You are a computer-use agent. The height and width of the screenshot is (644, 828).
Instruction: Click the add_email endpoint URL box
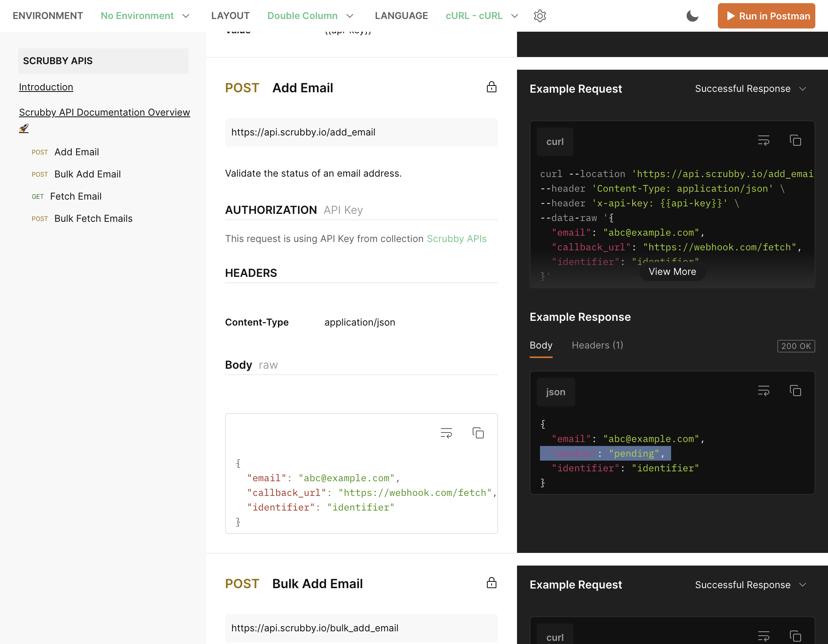(x=361, y=132)
